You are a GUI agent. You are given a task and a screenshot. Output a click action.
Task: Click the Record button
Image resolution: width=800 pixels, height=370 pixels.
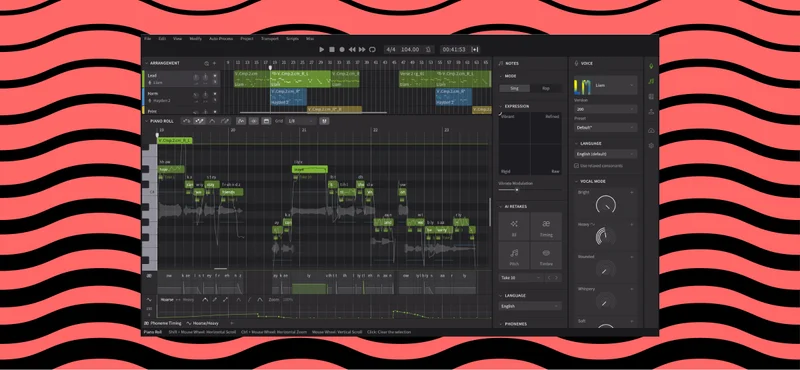click(342, 50)
